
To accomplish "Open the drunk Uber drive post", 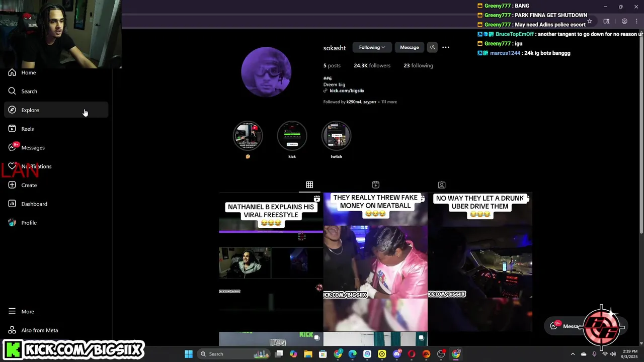I will coord(480,261).
